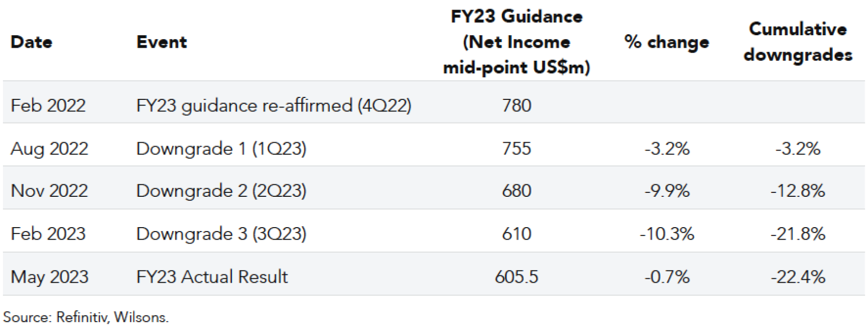Image resolution: width=868 pixels, height=327 pixels.
Task: Click the -10.3% change value
Action: 667,234
